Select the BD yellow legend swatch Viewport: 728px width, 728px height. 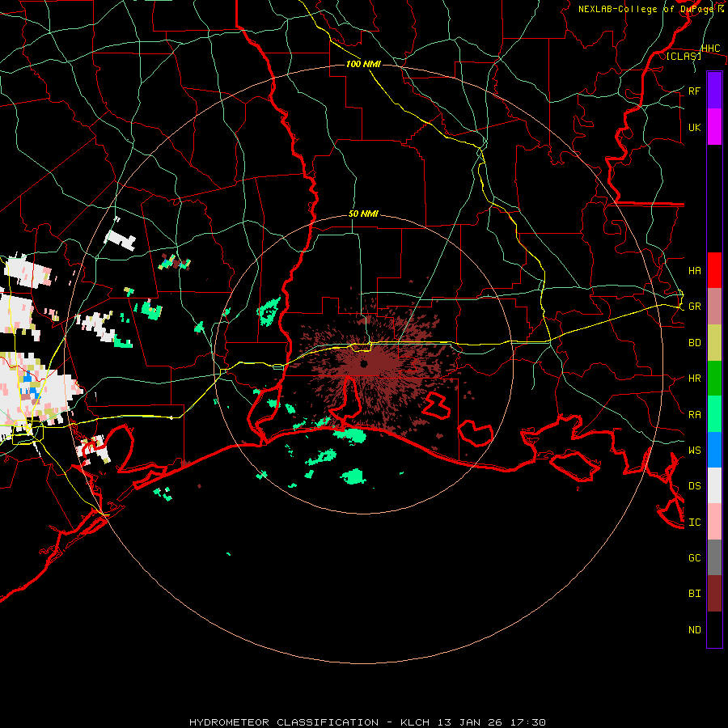[x=714, y=343]
